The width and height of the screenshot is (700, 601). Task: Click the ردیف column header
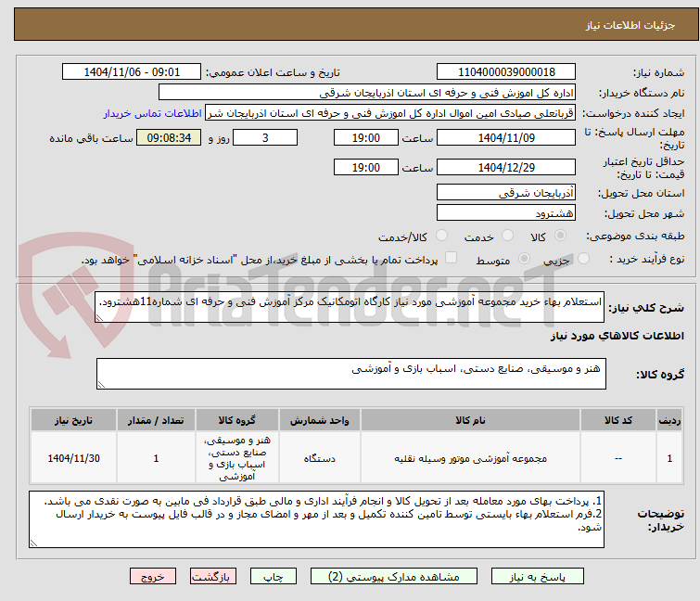point(669,420)
